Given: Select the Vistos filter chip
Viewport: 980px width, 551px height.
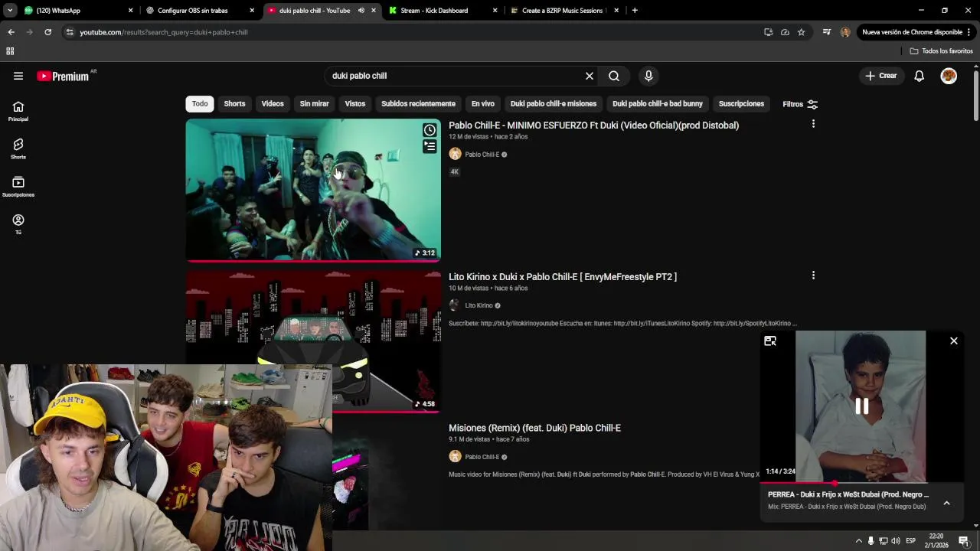Looking at the screenshot, I should [355, 104].
